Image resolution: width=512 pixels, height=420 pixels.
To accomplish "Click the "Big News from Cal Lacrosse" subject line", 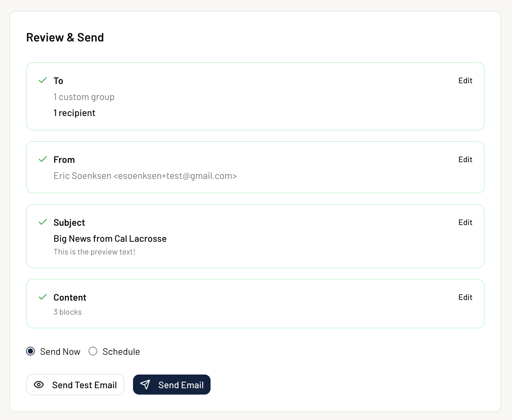I will 110,239.
